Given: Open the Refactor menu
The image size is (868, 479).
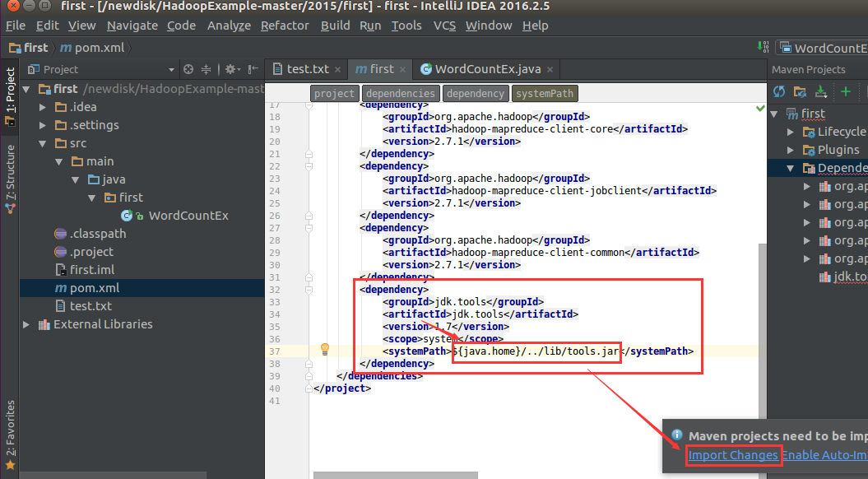Looking at the screenshot, I should [285, 26].
